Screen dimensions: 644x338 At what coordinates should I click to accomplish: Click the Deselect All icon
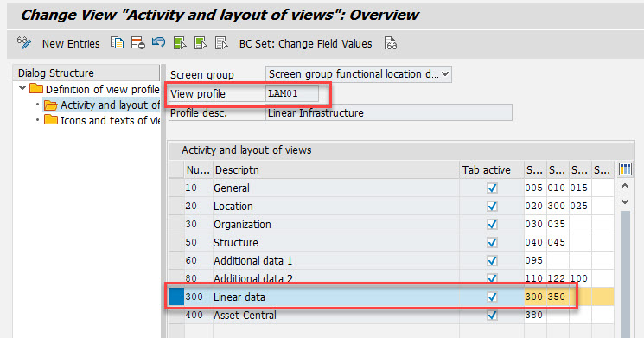pyautogui.click(x=221, y=42)
